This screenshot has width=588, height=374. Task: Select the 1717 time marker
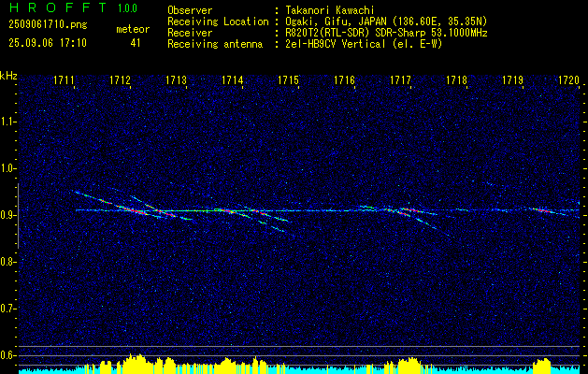[x=400, y=80]
